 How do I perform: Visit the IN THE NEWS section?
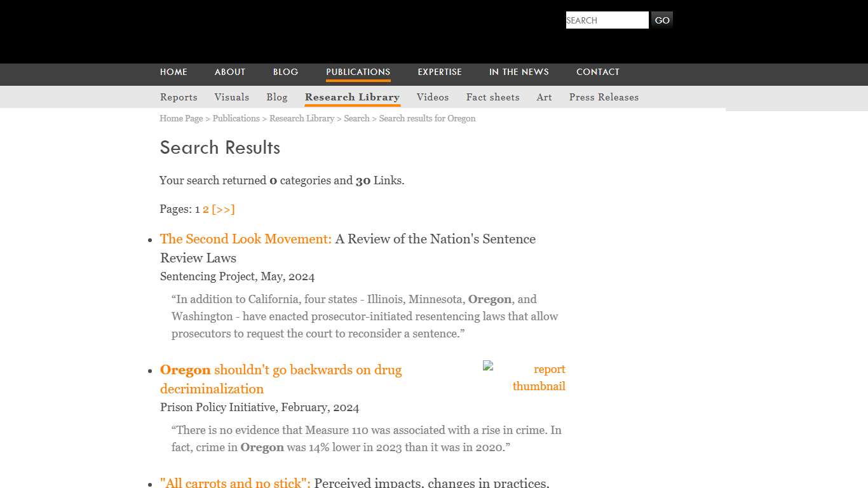519,72
